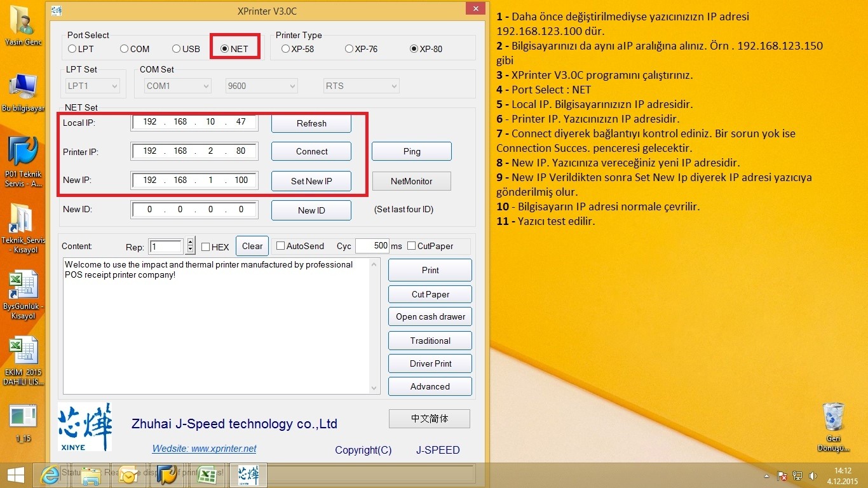
Task: Select the NET port radio button
Action: coord(234,49)
